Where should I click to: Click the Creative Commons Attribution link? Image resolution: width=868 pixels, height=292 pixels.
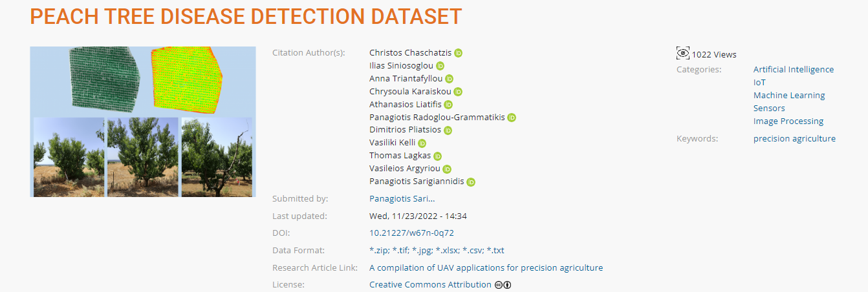tap(430, 285)
